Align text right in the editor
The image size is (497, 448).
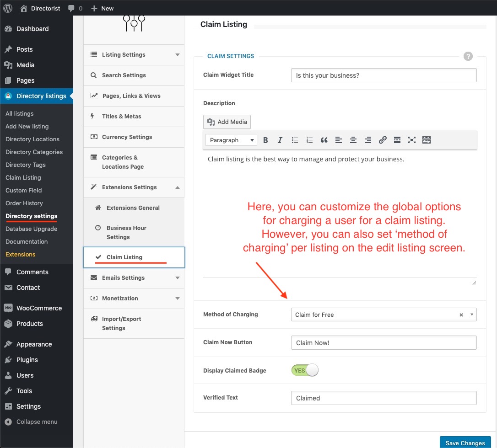[367, 140]
